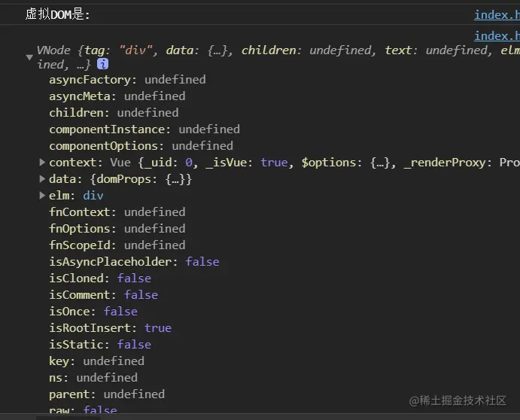
Task: Select the isAsyncPlaceholder property row
Action: pos(134,262)
